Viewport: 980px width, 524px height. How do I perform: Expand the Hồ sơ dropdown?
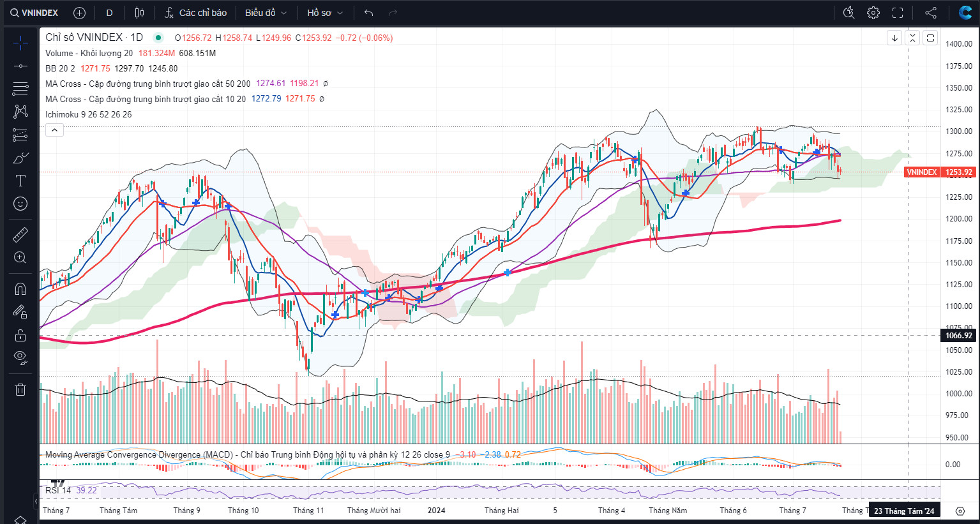pos(325,13)
